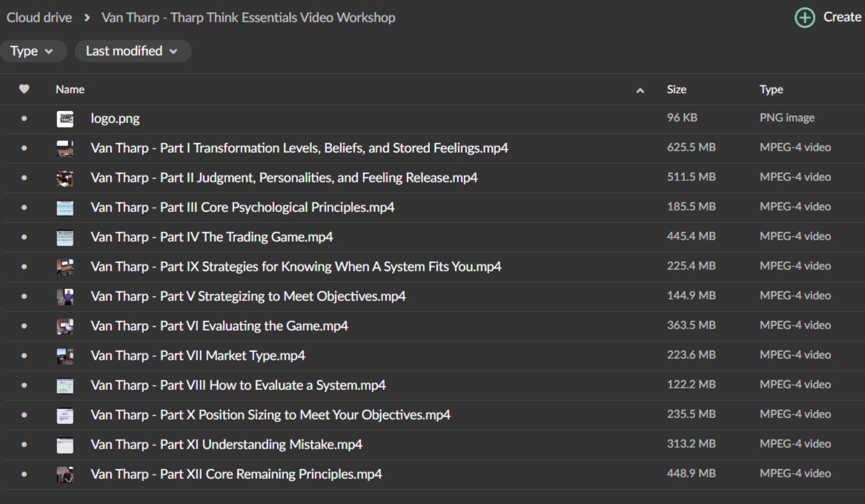Click the Create button label
This screenshot has height=504, width=865.
842,17
